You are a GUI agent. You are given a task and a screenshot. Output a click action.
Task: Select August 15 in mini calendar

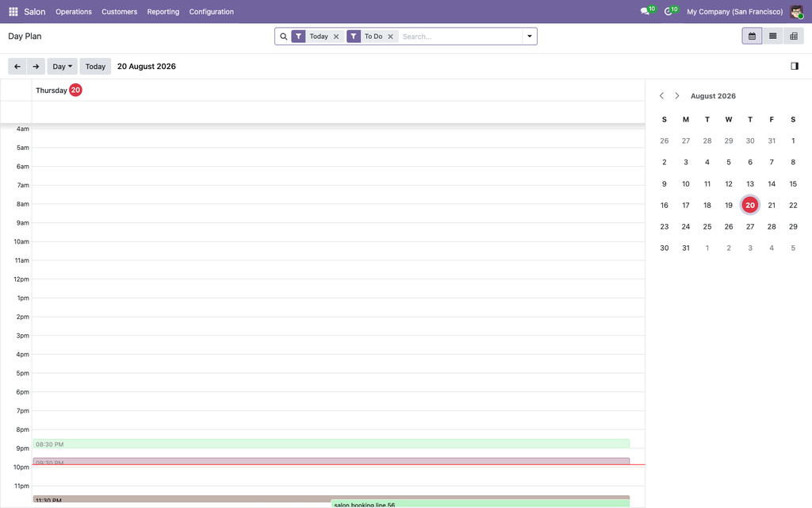tap(793, 184)
